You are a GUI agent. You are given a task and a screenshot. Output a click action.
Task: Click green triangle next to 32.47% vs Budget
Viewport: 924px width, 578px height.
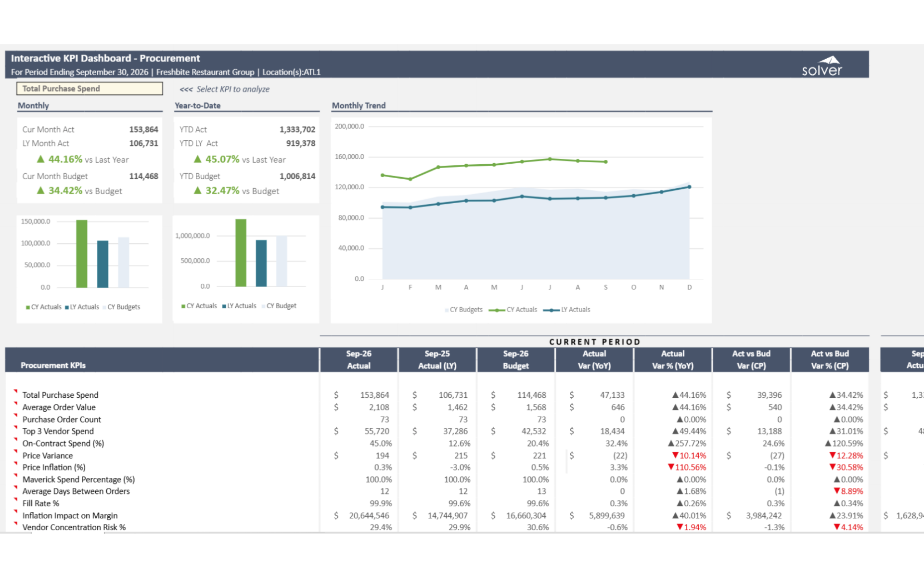pyautogui.click(x=198, y=191)
